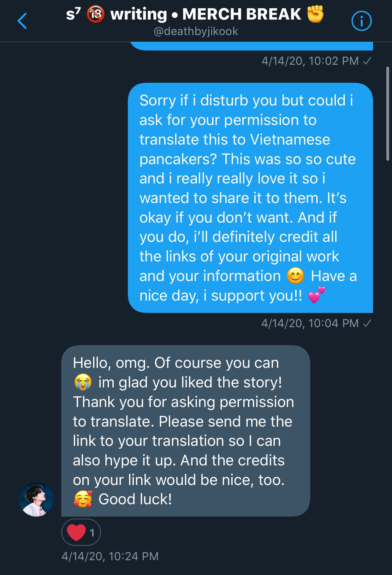Click the crying emoji in the reply message

pos(83,382)
